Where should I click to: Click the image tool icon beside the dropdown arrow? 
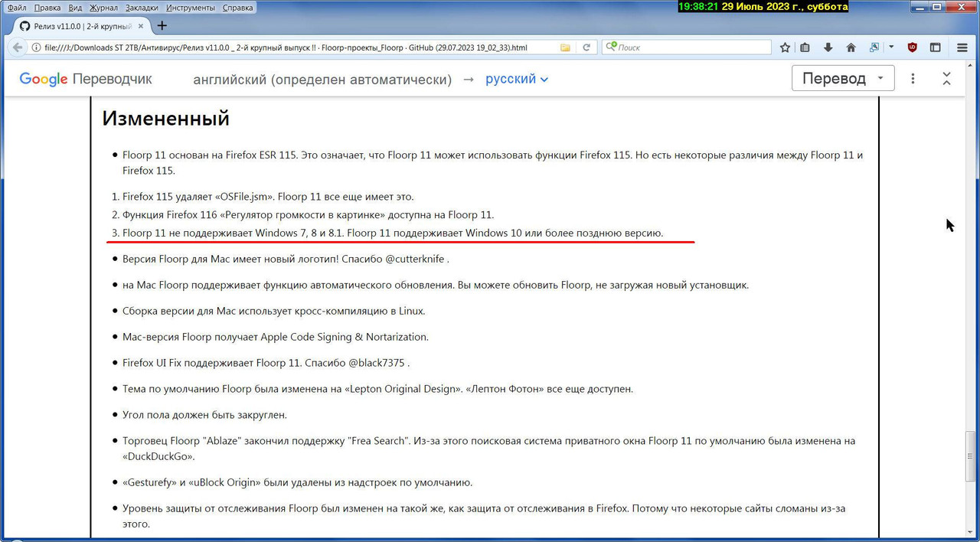[874, 47]
